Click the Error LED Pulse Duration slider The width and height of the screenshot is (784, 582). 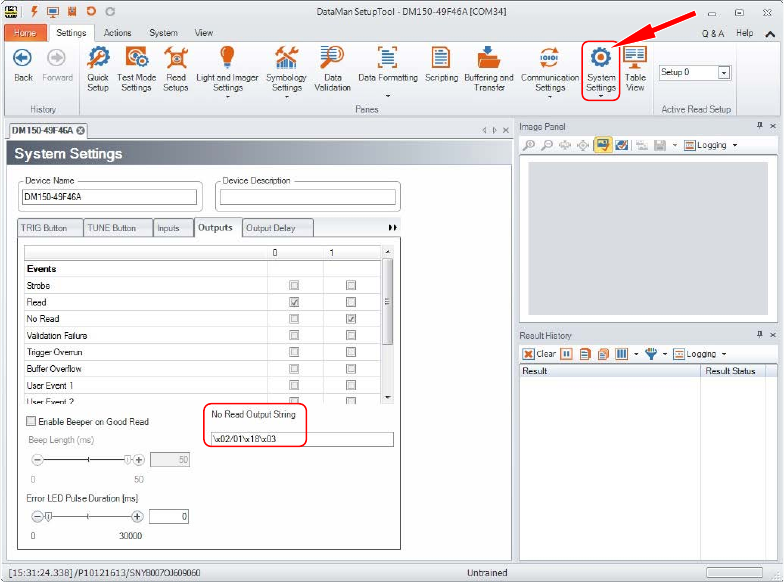click(90, 517)
